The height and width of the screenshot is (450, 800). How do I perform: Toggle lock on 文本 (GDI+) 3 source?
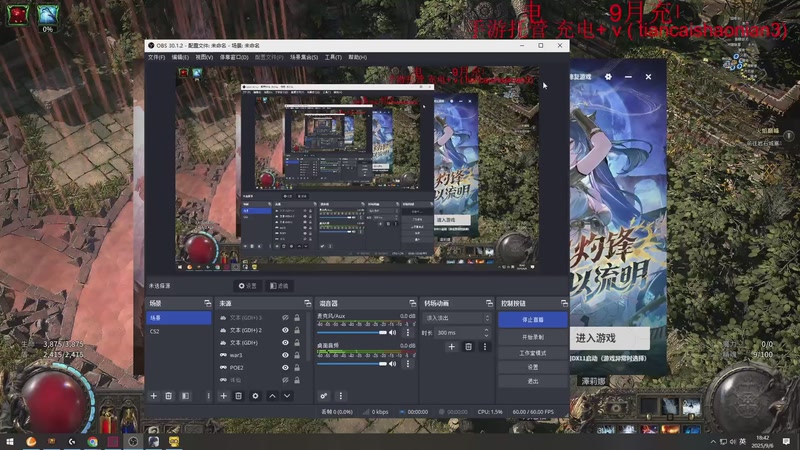[297, 318]
